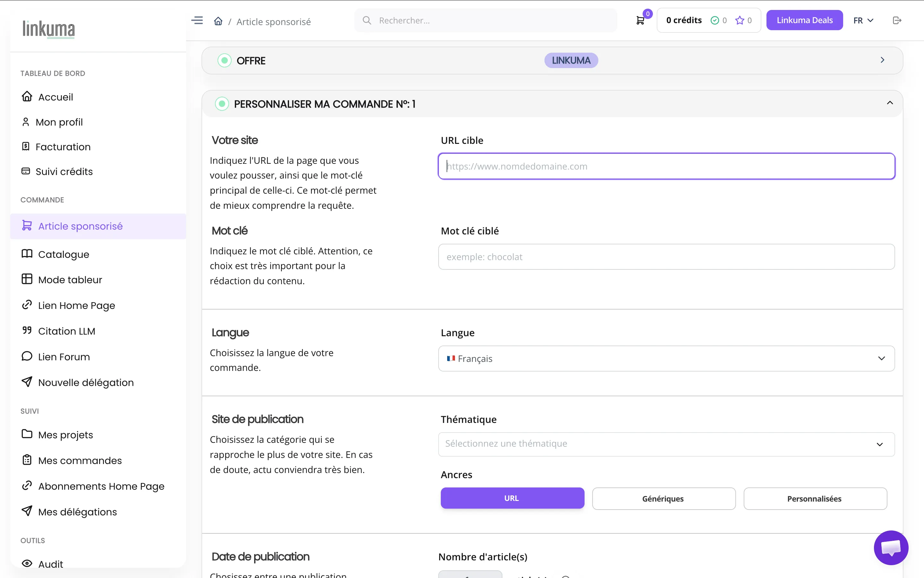The width and height of the screenshot is (924, 578).
Task: Click the Mot clé ciblé input
Action: click(x=666, y=257)
